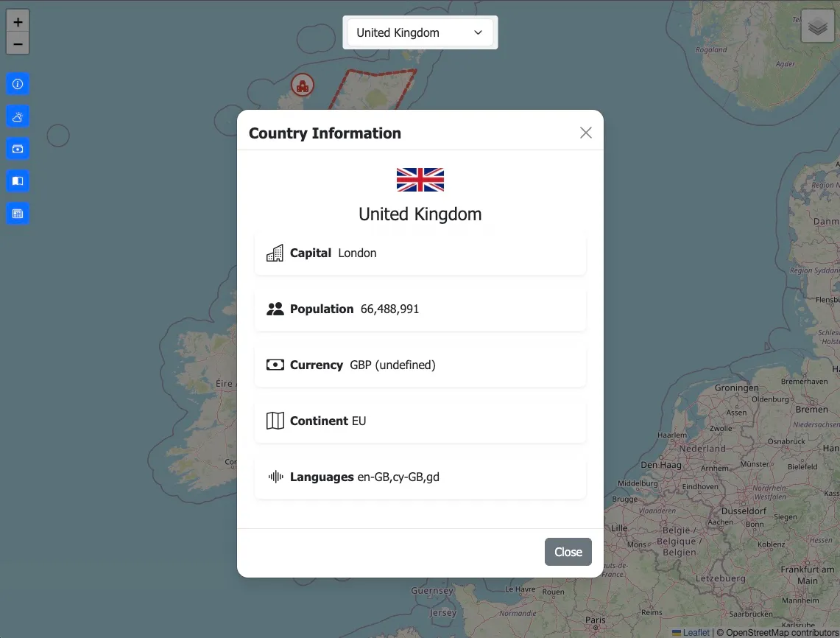840x638 pixels.
Task: Click the Continent map icon
Action: pos(275,421)
